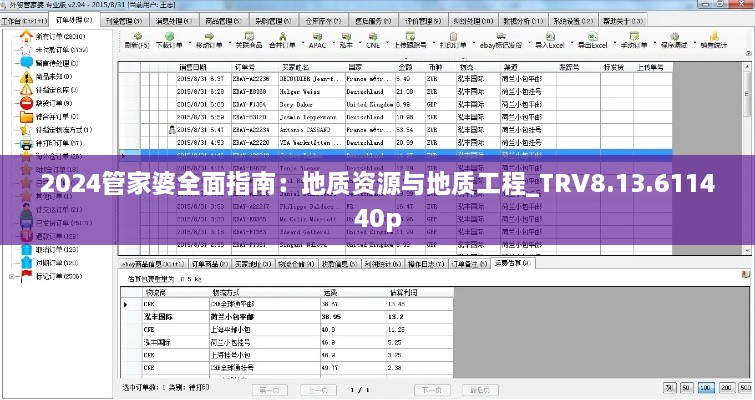Select the 上海平邮小包 shipping method cell
This screenshot has height=400, width=755.
(x=265, y=330)
